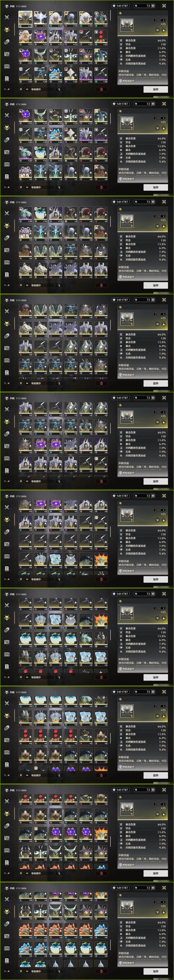Click the red trash icon in first screenshot
Screen dimensions: 174x980
tap(101, 89)
